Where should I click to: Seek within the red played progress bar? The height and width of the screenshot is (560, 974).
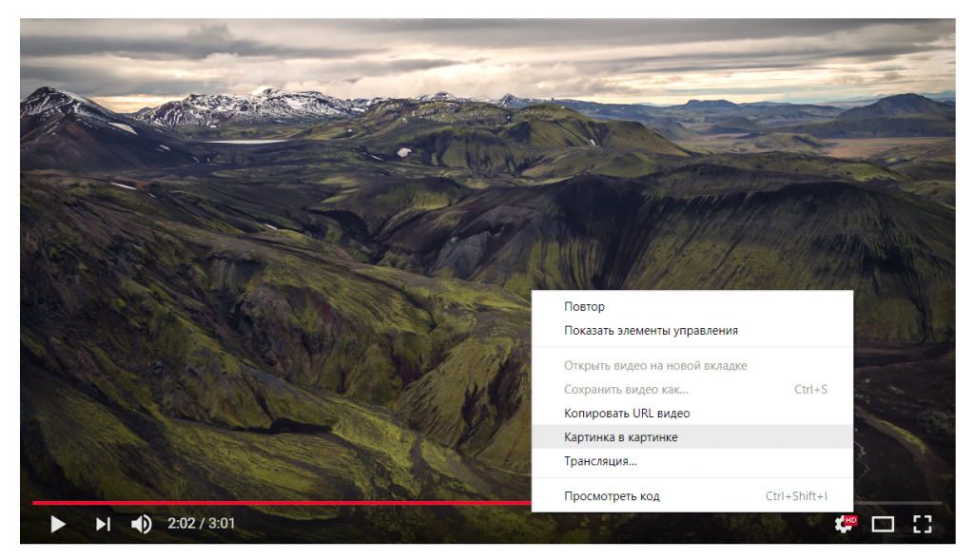(282, 502)
